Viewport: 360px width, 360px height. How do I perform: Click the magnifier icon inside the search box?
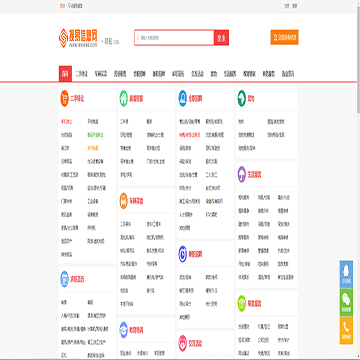[x=137, y=38]
